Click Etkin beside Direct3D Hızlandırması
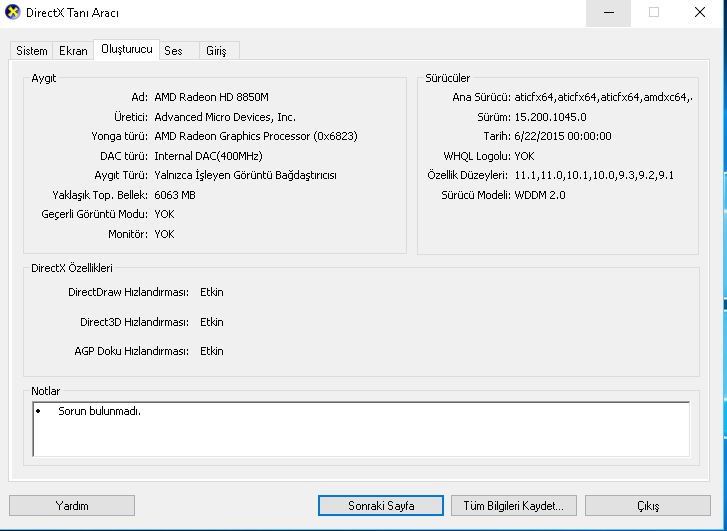This screenshot has height=531, width=727. coord(211,322)
